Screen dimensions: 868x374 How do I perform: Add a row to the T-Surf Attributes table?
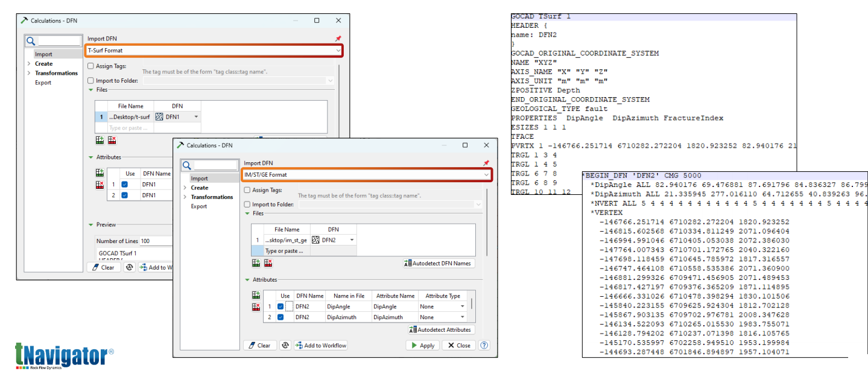point(100,173)
